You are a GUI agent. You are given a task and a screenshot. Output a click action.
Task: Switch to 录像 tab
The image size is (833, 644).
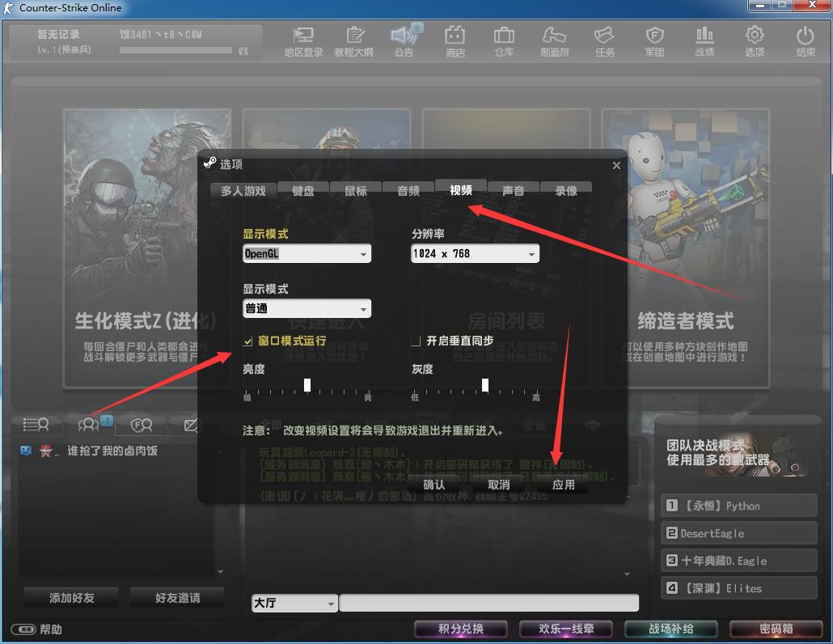tap(566, 191)
